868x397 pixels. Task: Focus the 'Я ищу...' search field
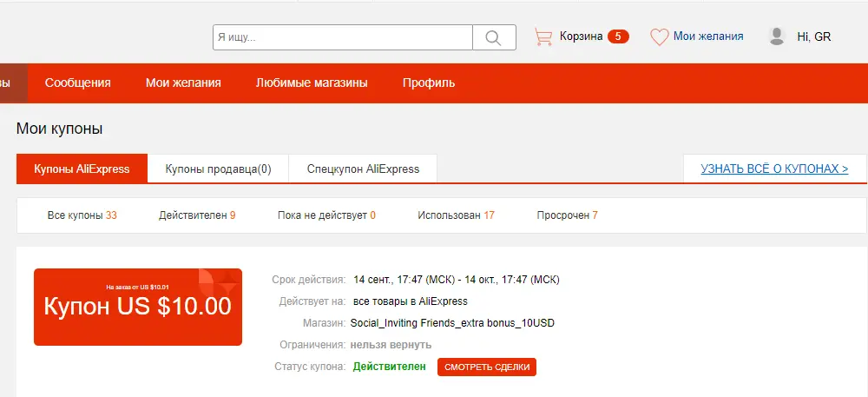coord(343,37)
